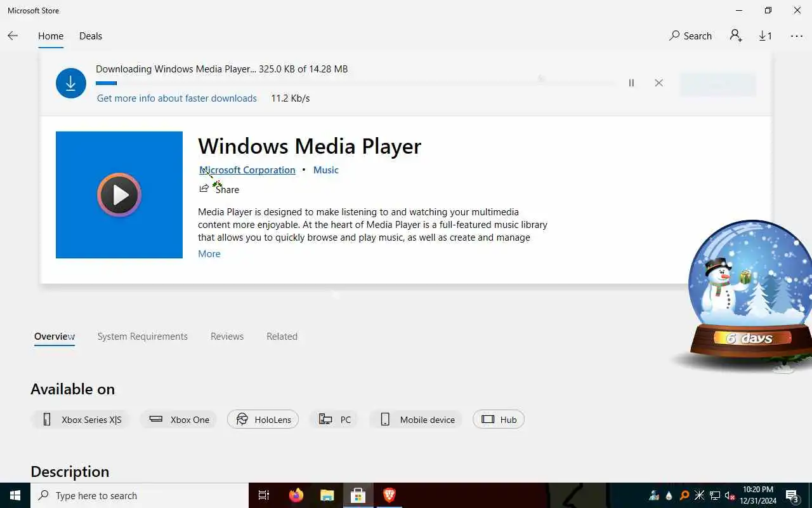Image resolution: width=812 pixels, height=508 pixels.
Task: Click the 11.2 Kb/s download speed text
Action: pos(291,98)
